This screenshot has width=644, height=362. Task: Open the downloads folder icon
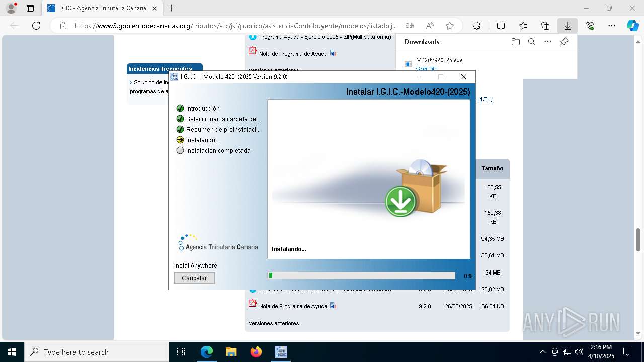[515, 42]
